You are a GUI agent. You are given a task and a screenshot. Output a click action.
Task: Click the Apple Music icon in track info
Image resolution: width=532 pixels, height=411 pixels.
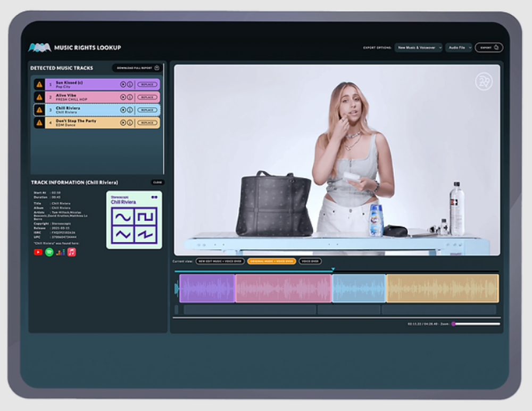click(x=72, y=252)
